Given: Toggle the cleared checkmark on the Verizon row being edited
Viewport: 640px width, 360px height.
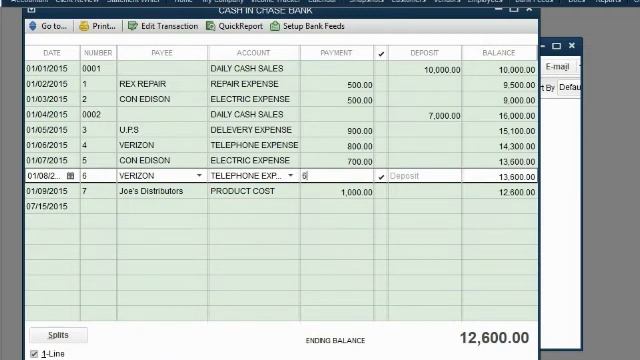Looking at the screenshot, I should click(x=381, y=176).
